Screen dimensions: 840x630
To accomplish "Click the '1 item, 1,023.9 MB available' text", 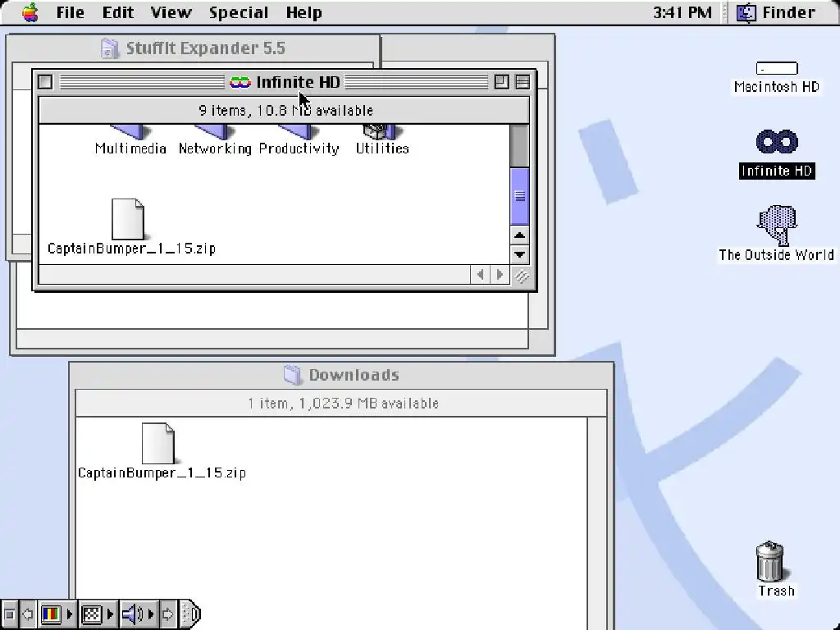I will tap(344, 404).
